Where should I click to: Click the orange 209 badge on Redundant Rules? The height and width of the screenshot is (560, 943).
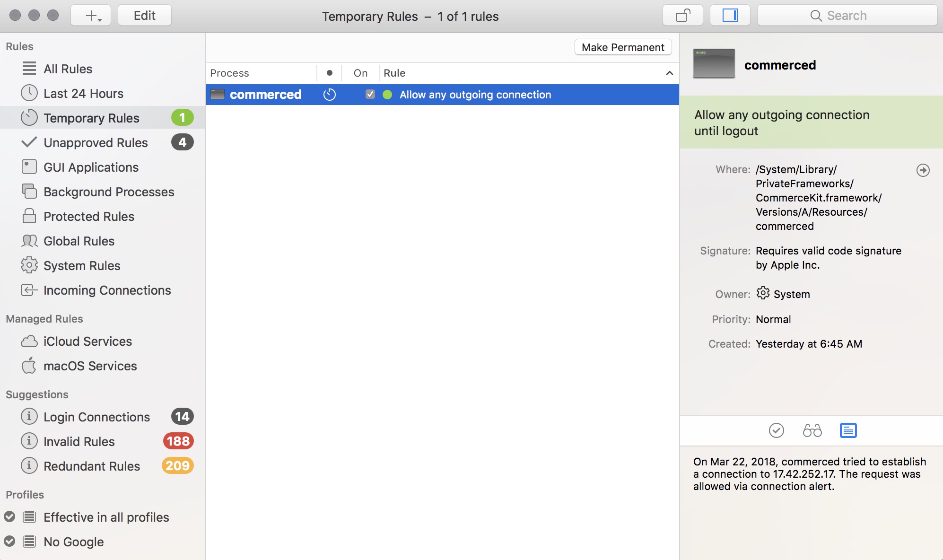coord(178,465)
